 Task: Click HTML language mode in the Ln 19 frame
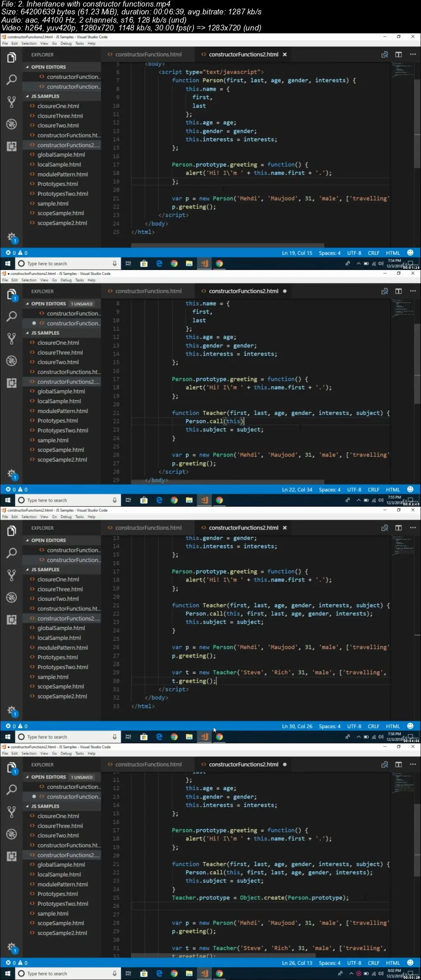coord(393,253)
